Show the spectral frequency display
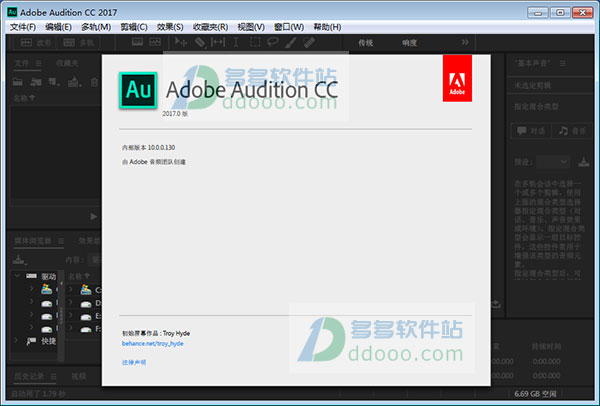Viewport: 600px width, 406px height. [137, 42]
